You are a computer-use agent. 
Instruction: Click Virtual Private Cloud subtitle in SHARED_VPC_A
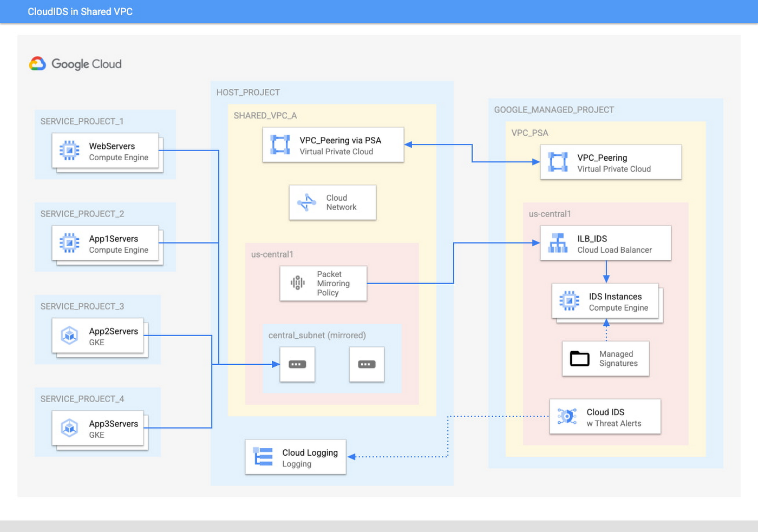pos(336,152)
